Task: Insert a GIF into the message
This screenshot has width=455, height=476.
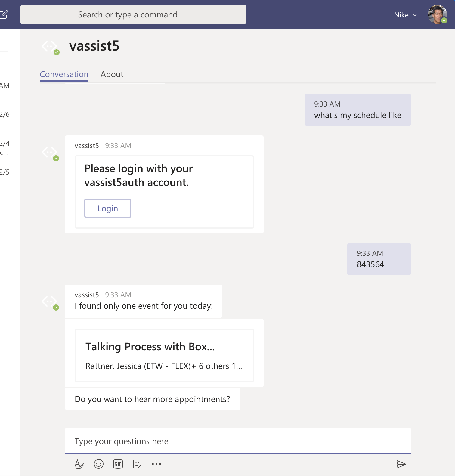Action: 118,464
